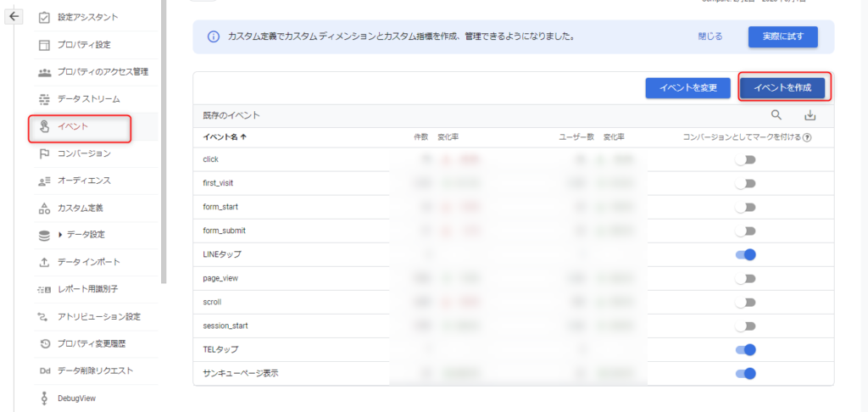868x412 pixels.
Task: Disable conversion for LINEタップ event
Action: point(746,254)
